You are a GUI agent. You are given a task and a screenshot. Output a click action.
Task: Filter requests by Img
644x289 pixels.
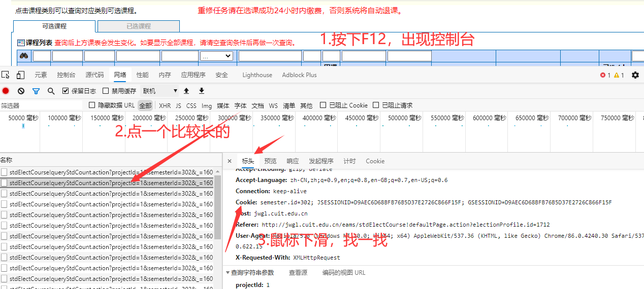(x=207, y=105)
